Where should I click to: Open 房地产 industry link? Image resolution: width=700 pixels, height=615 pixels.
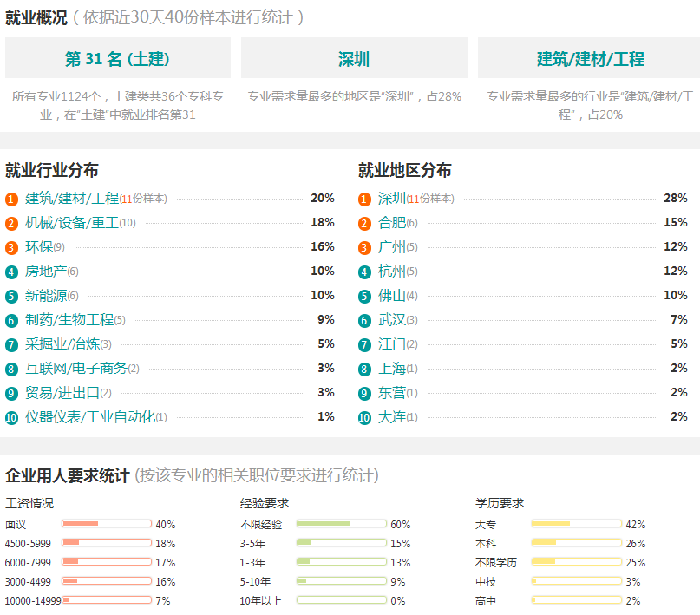(x=46, y=271)
